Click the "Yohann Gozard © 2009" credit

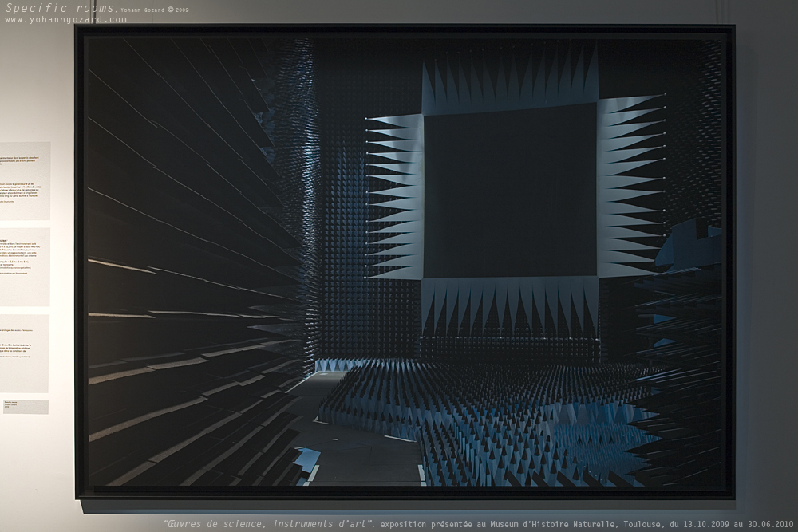(155, 9)
